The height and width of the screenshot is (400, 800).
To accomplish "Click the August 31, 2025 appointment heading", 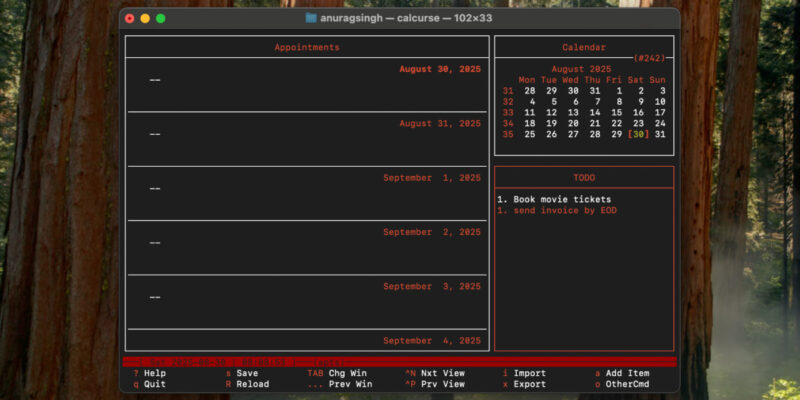I will [440, 123].
